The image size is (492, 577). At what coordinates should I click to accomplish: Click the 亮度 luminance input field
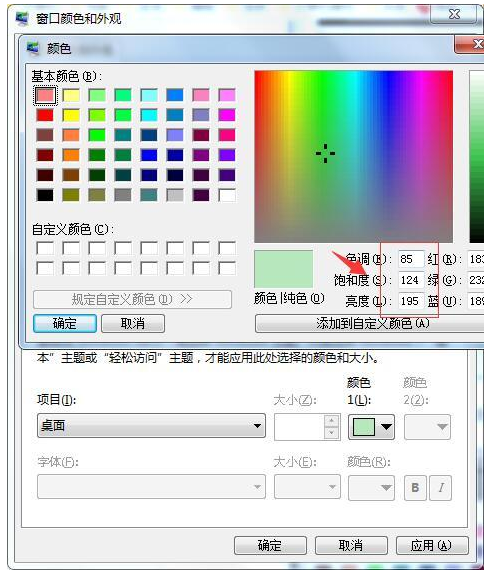(411, 301)
